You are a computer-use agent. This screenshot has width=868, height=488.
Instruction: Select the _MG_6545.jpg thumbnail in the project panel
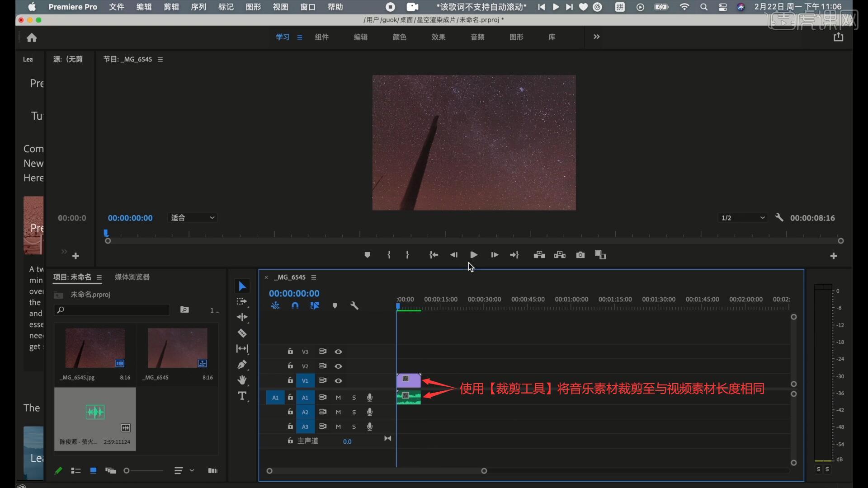(x=94, y=348)
